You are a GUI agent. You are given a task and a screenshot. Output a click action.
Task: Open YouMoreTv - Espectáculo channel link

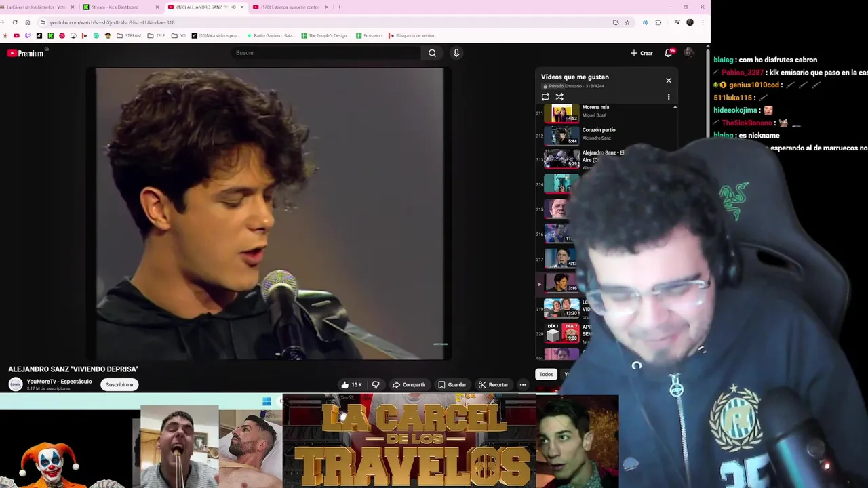(x=59, y=381)
